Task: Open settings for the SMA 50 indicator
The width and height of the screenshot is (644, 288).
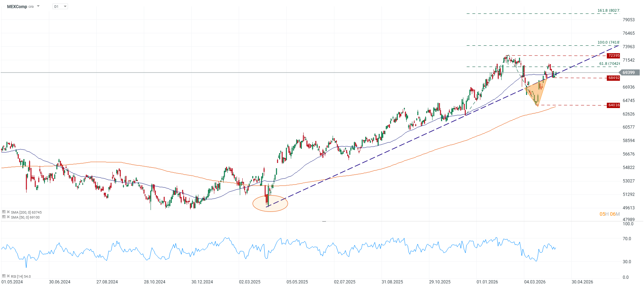Action: click(4, 217)
